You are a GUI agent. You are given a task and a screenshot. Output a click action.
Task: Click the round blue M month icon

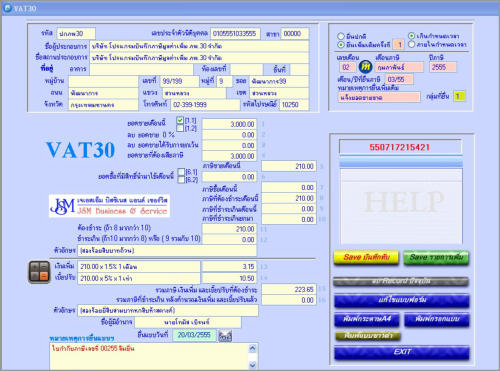point(366,67)
